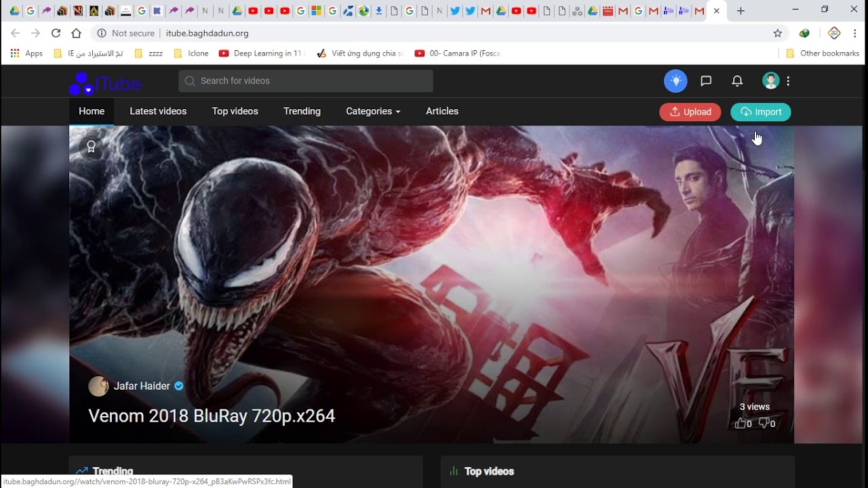Open the zzzz bookmarks folder

149,53
